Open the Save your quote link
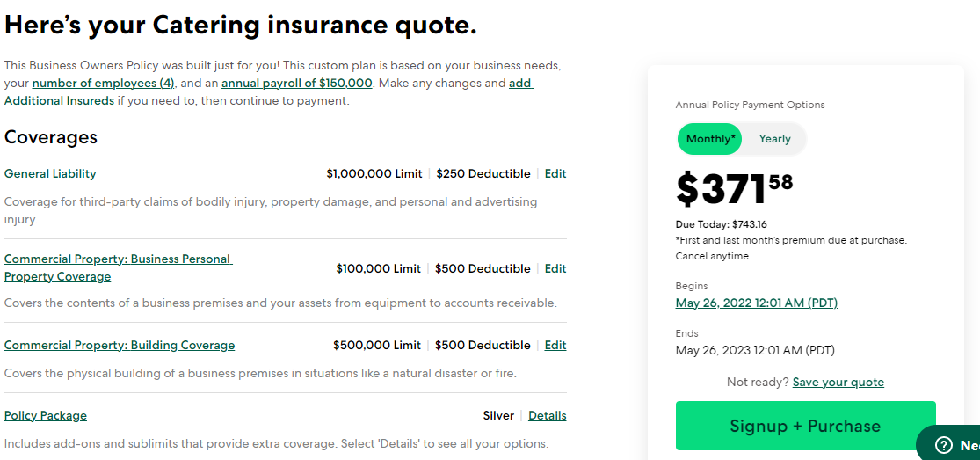 click(x=838, y=383)
